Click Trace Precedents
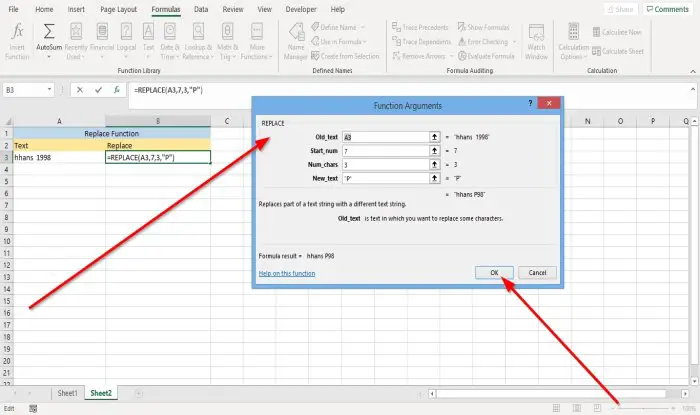 pos(420,27)
